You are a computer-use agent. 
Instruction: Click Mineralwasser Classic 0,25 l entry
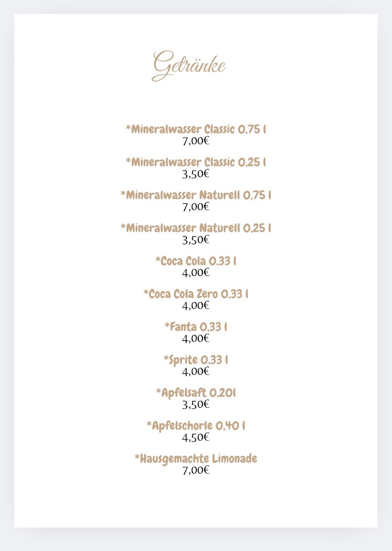click(x=196, y=162)
